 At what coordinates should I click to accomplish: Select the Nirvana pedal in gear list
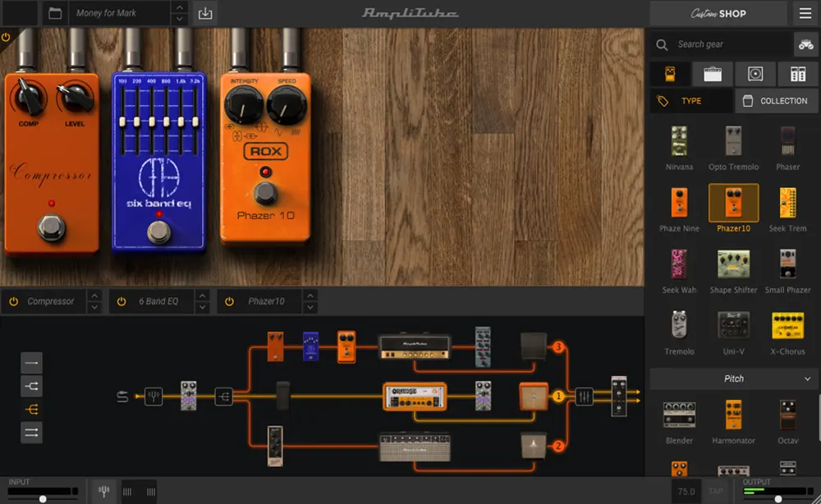point(679,148)
